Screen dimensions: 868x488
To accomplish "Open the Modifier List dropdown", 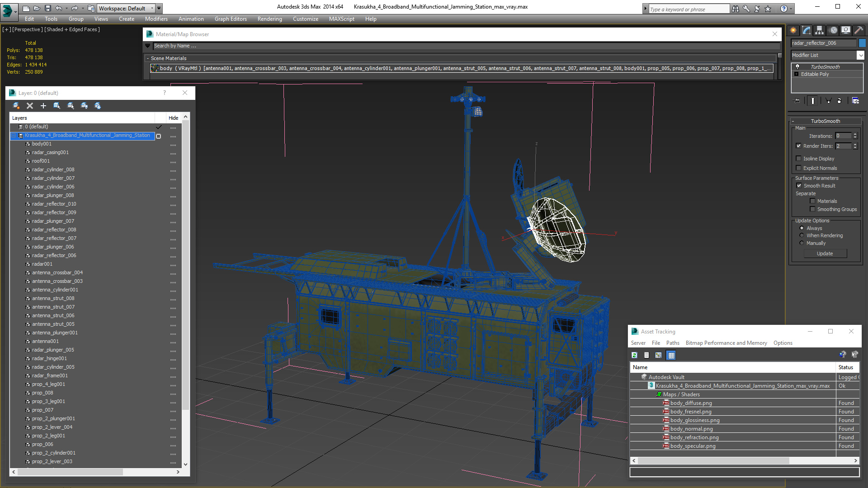I will tap(860, 55).
